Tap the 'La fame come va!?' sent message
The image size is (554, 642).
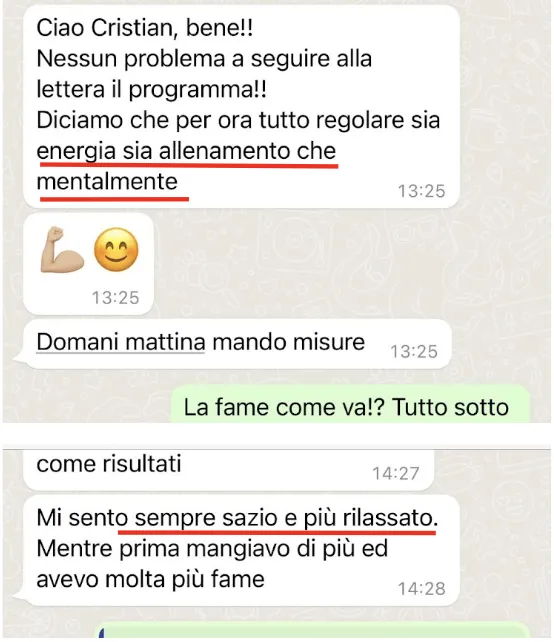pyautogui.click(x=350, y=403)
